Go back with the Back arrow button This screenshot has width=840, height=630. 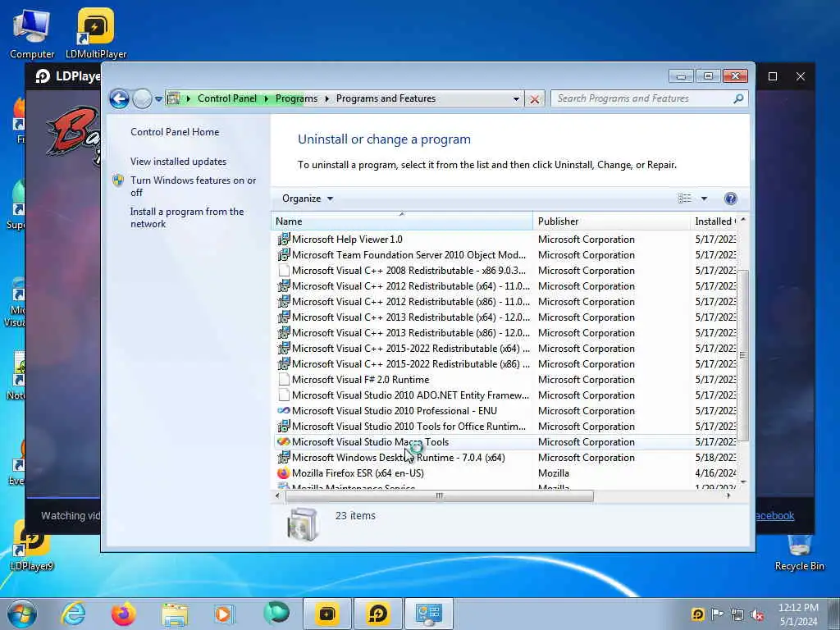coord(119,98)
